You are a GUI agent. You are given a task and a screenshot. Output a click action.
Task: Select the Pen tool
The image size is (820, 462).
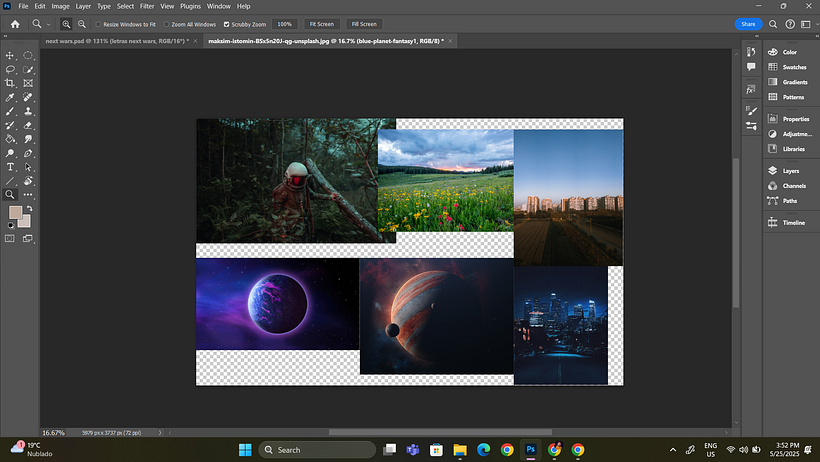click(x=28, y=153)
